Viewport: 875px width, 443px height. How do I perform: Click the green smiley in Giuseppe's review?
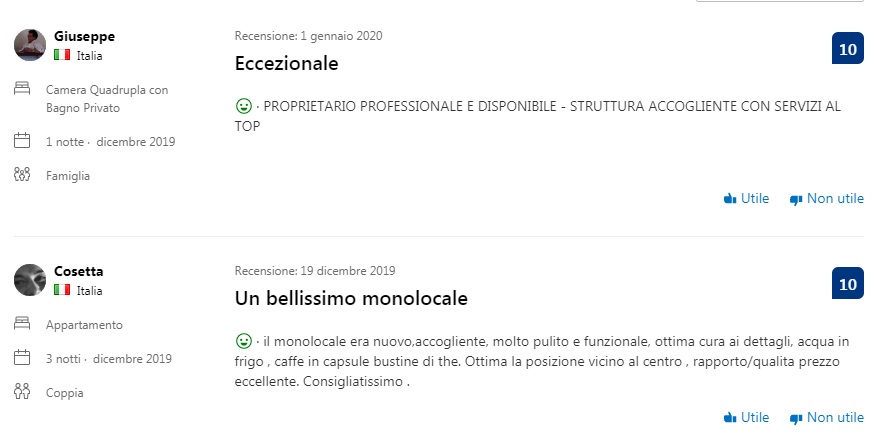tap(244, 105)
